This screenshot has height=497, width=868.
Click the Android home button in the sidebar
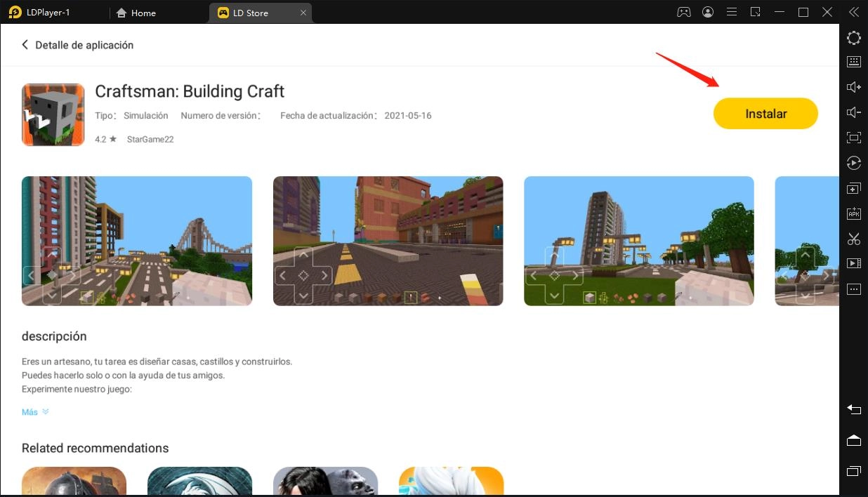tap(854, 440)
